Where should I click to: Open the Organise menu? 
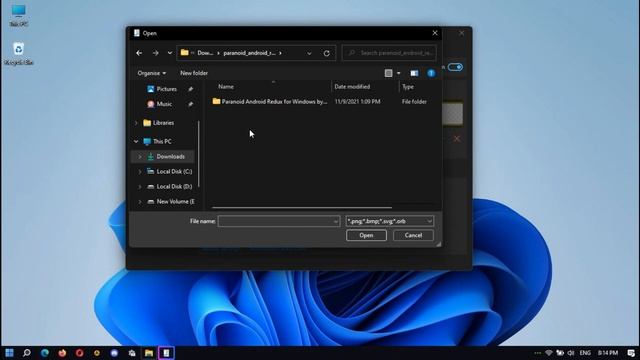pyautogui.click(x=152, y=73)
